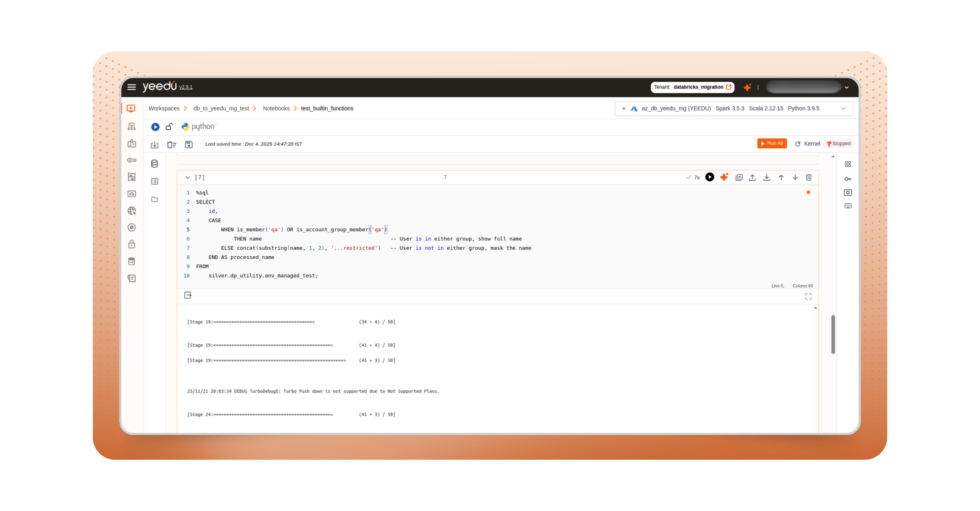Toggle fullscreen view of the cell output
Screen dimensions: 980x511
point(808,296)
